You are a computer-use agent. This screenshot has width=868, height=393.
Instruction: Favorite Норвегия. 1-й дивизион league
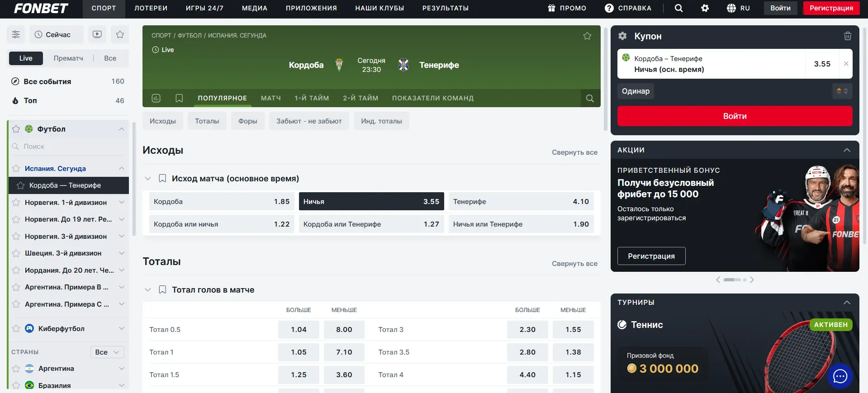16,203
